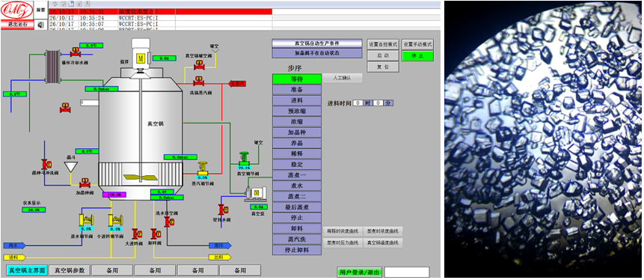Toggle 设置自控模式 automatic mode
This screenshot has width=644, height=280.
coord(383,44)
